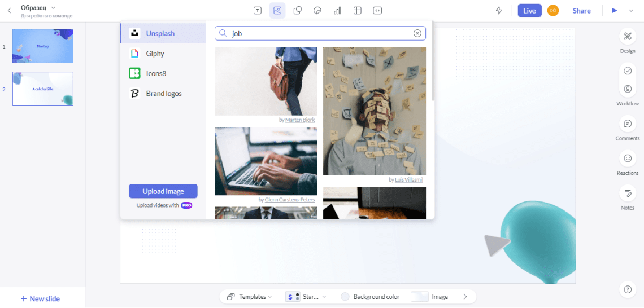Go back using the left arrow
Viewport: 644px width, 308px height.
10,11
